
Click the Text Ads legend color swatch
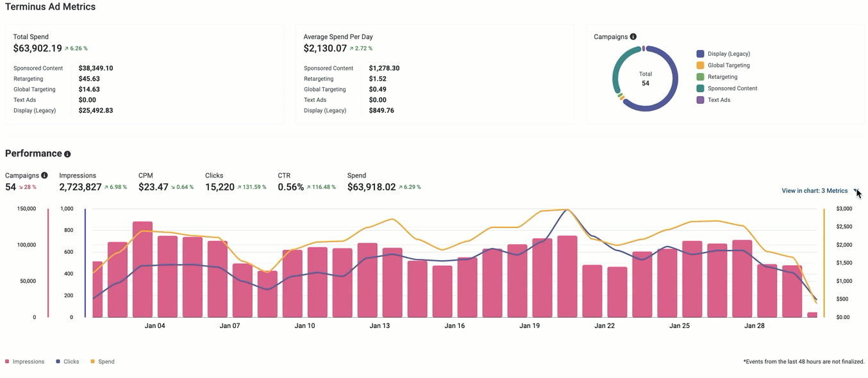click(700, 100)
